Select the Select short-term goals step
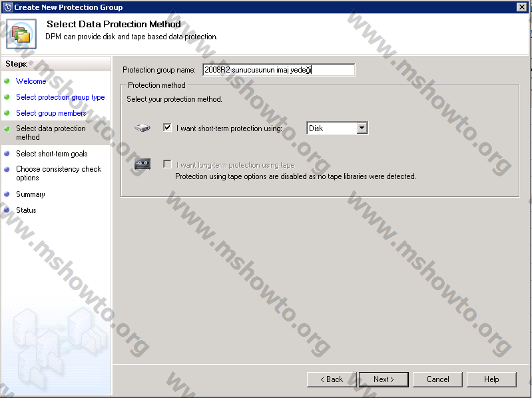This screenshot has height=398, width=532. (51, 154)
